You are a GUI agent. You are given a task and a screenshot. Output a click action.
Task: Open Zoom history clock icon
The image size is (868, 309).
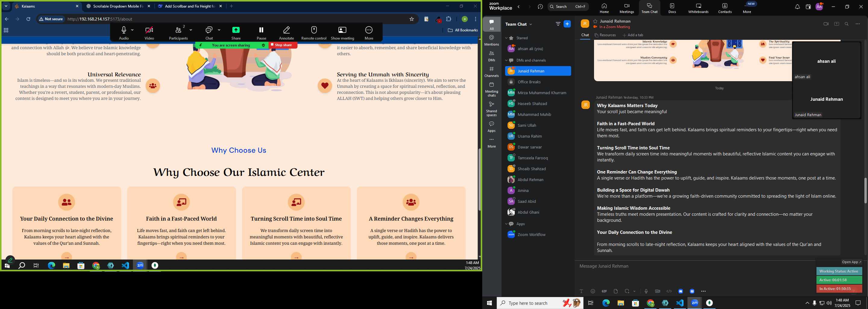point(540,7)
